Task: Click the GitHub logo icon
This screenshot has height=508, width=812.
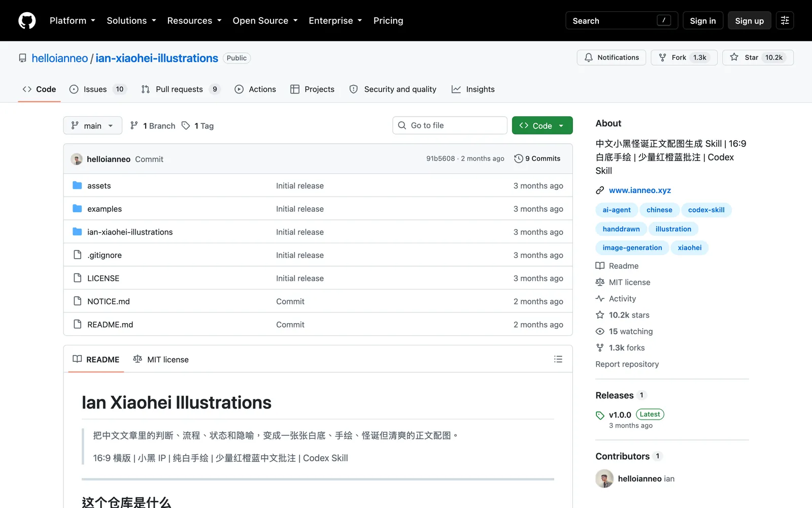Action: [27, 20]
